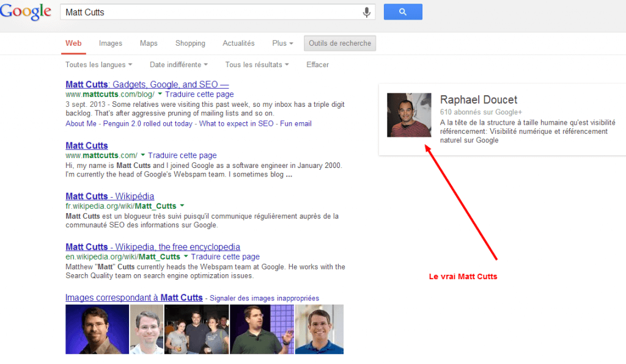Expand arrow beside mattcutts.com/blog/ URL
626x364 pixels.
point(160,93)
